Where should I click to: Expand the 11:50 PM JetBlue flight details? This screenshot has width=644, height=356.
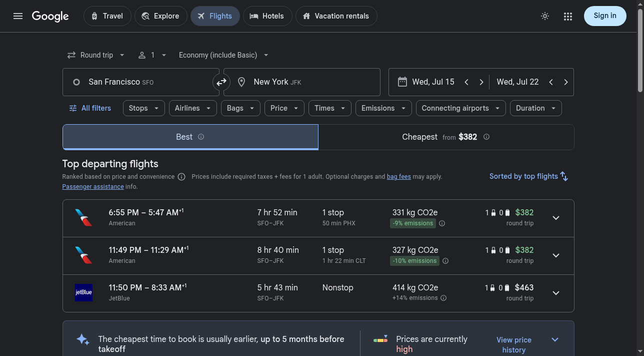point(556,293)
